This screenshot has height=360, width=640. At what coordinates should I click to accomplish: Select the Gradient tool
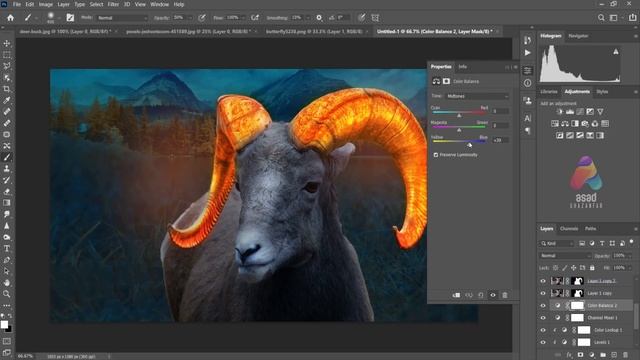(7, 203)
